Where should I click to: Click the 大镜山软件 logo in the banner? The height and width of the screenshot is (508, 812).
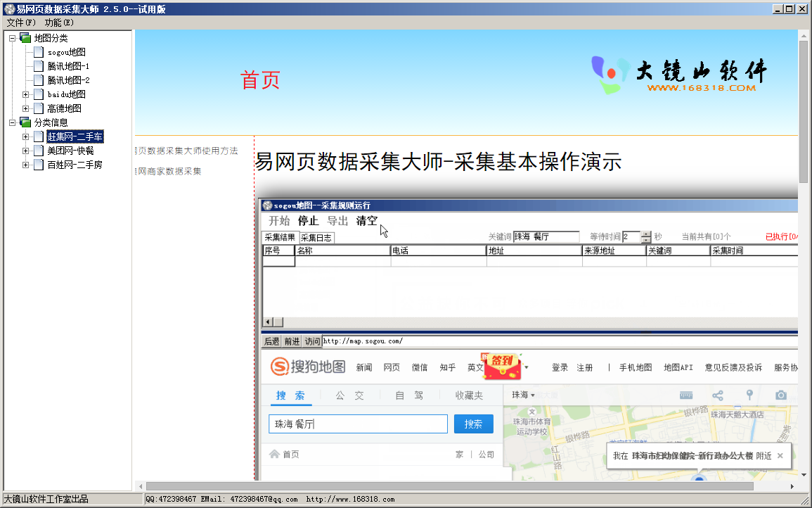(x=678, y=74)
